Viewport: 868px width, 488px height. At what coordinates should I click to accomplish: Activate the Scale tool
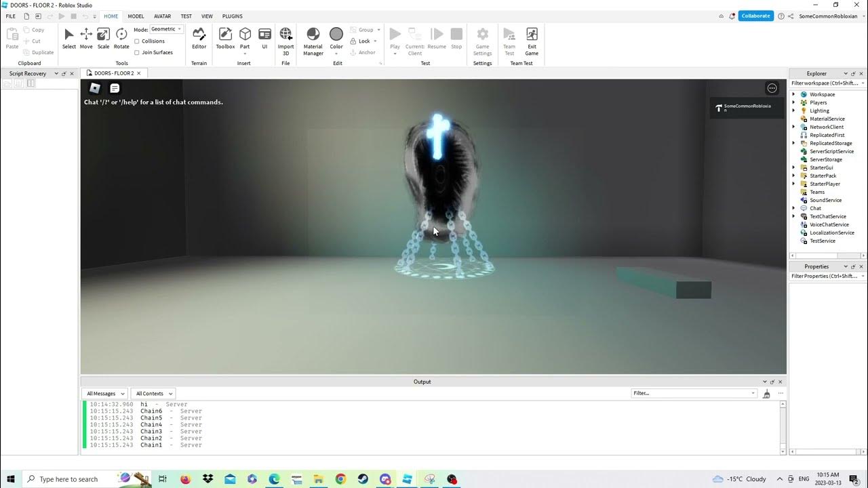tap(103, 38)
